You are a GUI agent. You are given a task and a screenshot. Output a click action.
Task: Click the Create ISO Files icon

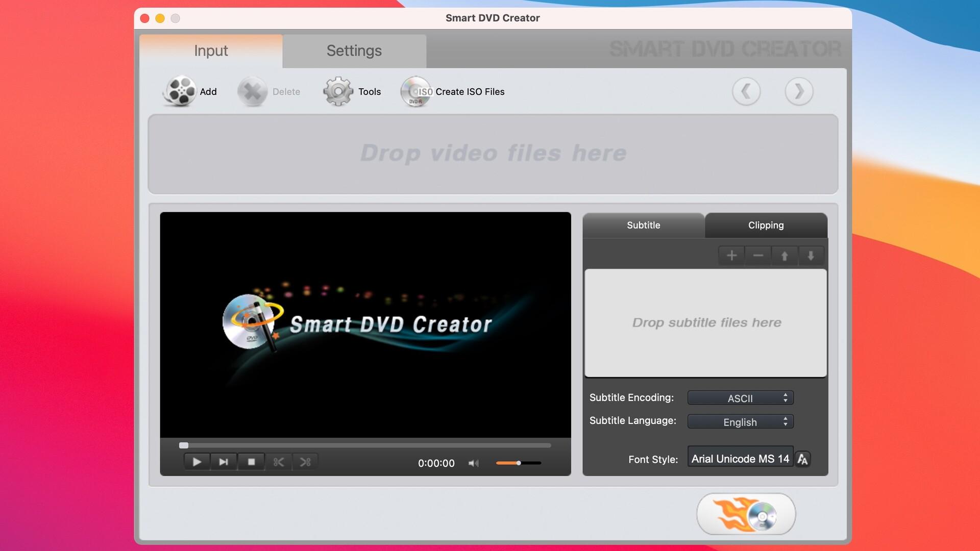(x=415, y=91)
